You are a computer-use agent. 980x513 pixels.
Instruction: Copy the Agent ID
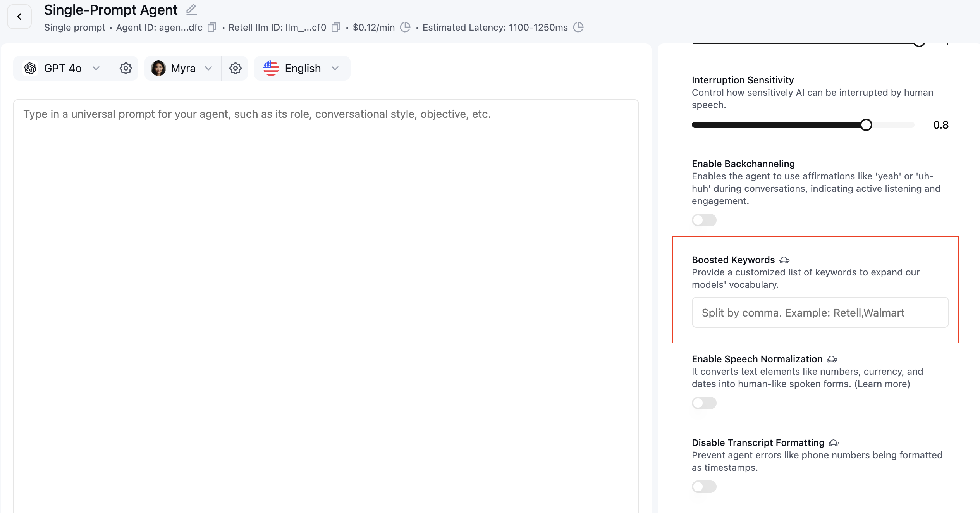212,27
